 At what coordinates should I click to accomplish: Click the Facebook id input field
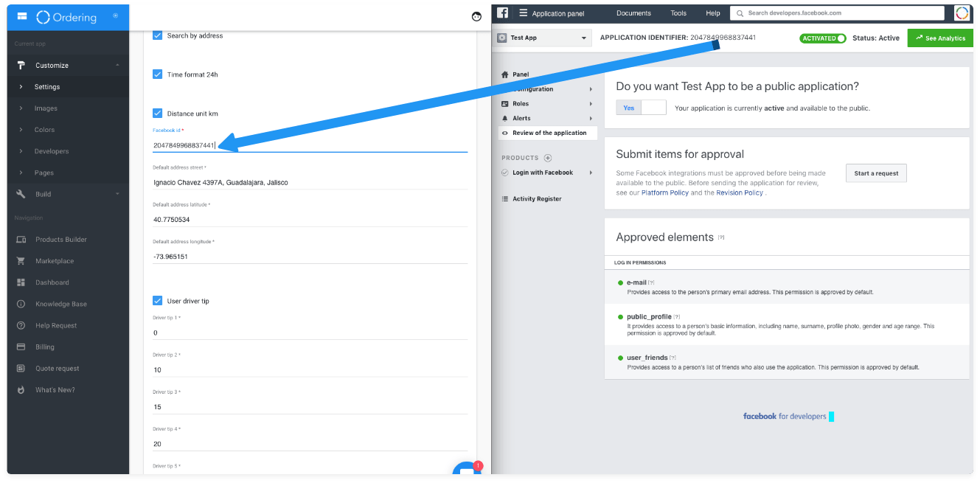point(310,145)
